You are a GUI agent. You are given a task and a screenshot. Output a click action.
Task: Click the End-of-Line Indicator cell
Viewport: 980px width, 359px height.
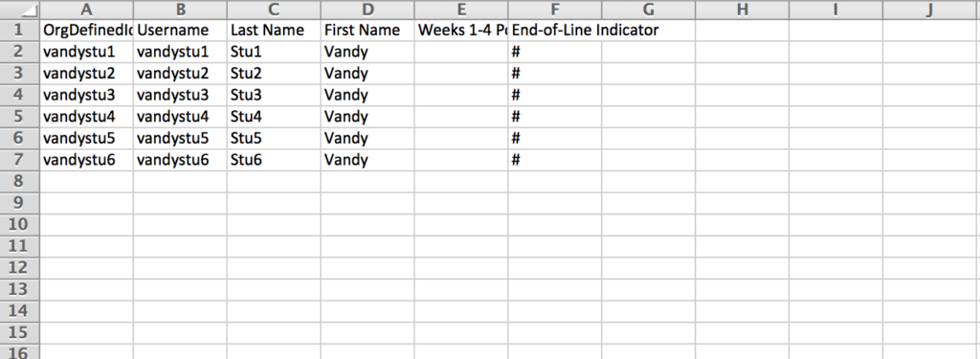555,30
